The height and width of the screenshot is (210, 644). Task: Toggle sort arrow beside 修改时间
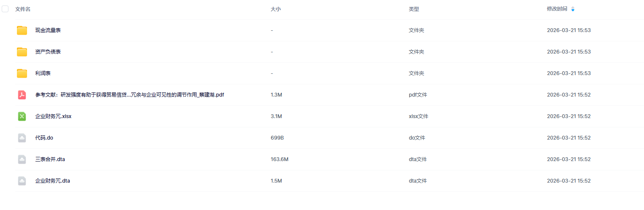tap(573, 9)
